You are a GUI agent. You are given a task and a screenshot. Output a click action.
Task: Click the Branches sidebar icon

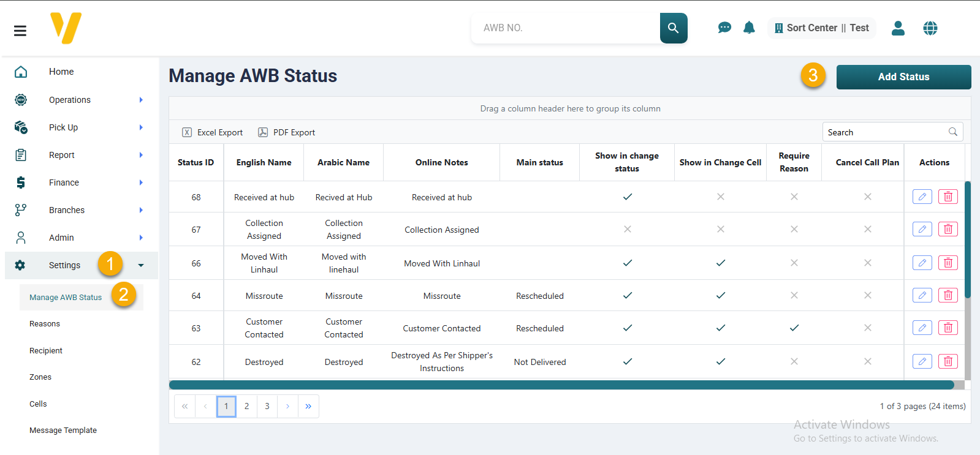pyautogui.click(x=21, y=210)
